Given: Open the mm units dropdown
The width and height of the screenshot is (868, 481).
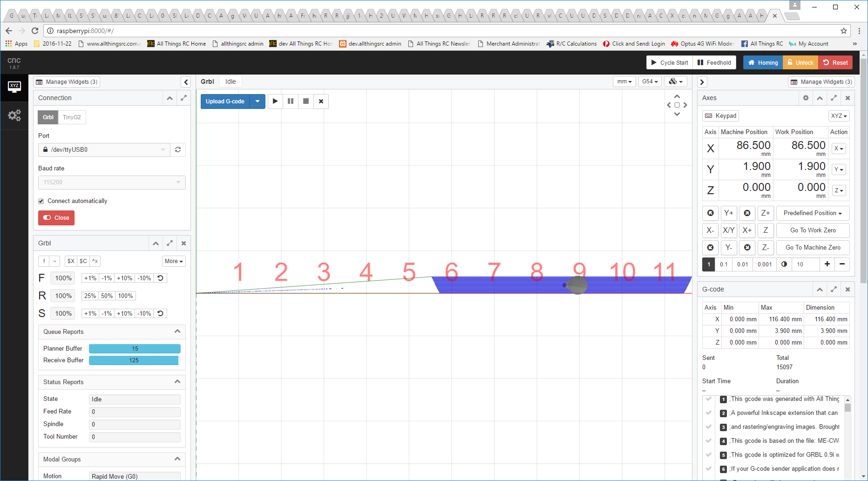Looking at the screenshot, I should pyautogui.click(x=624, y=81).
